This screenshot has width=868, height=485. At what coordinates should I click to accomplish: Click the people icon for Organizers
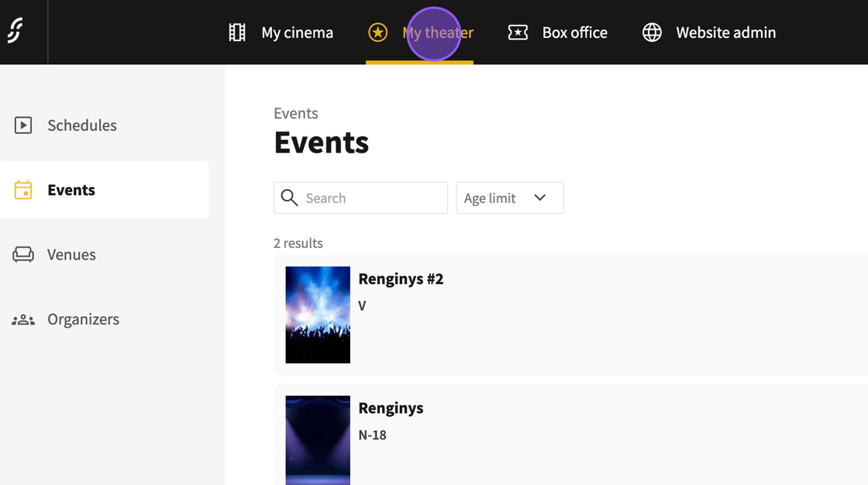tap(23, 319)
